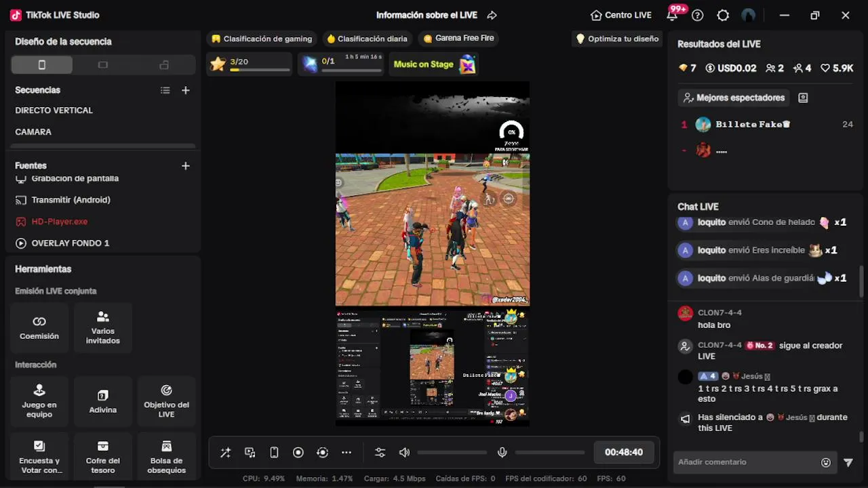Open the Garena Free Fire tab

click(x=458, y=39)
